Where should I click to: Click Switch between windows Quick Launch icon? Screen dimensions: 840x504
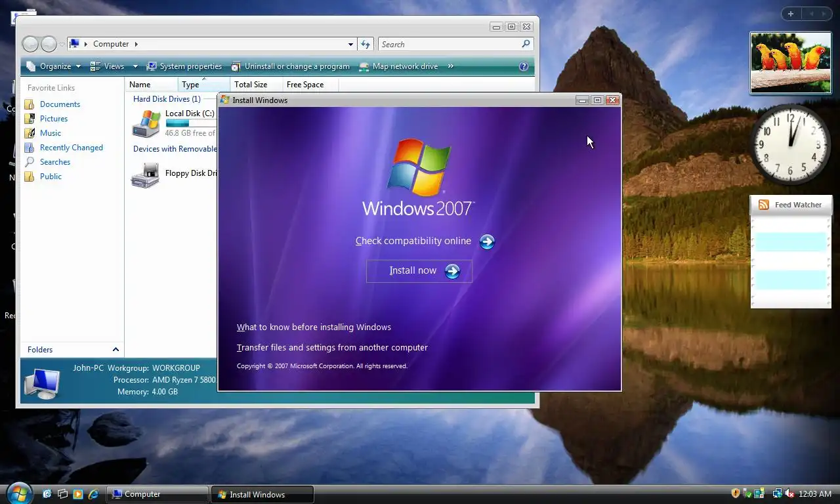[62, 494]
